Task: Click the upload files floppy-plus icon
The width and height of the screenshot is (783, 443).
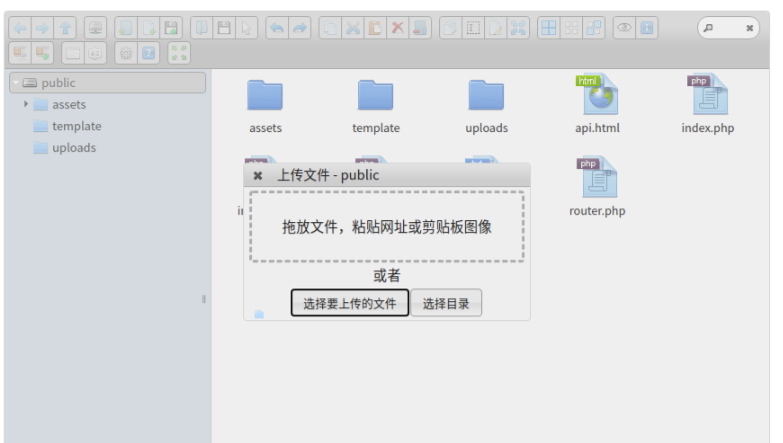Action: click(171, 28)
